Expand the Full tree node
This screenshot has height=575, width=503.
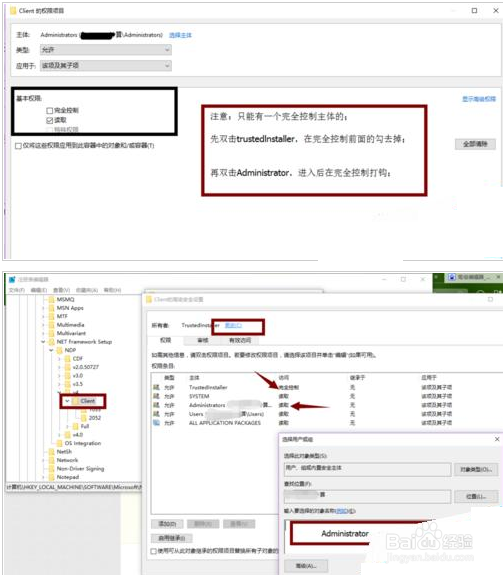pyautogui.click(x=67, y=426)
